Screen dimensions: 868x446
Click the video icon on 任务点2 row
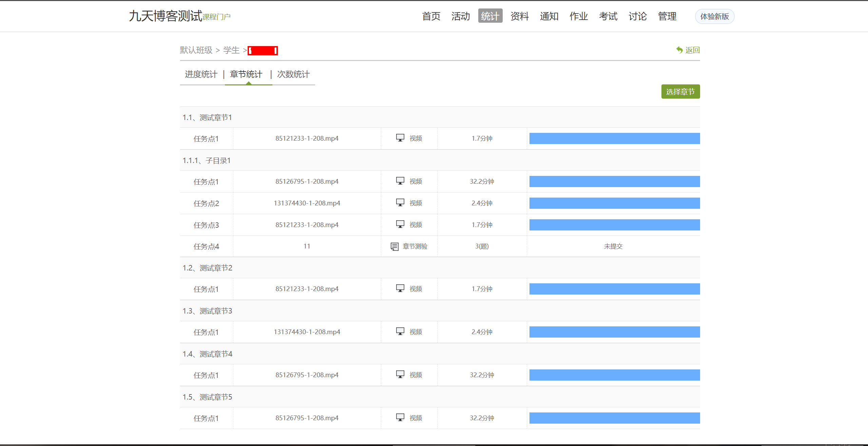pyautogui.click(x=401, y=202)
